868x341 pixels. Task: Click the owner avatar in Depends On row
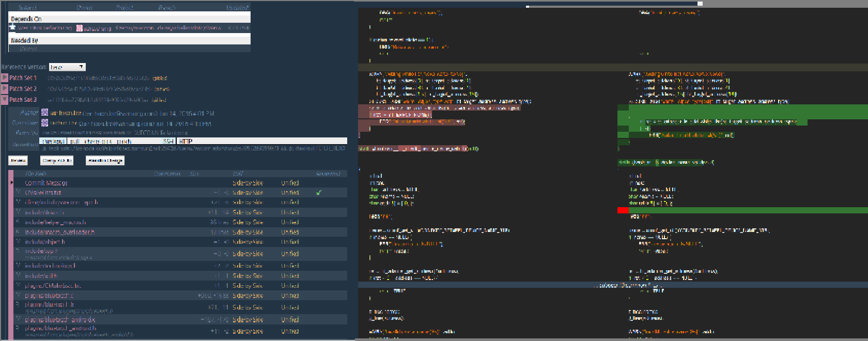coord(79,28)
